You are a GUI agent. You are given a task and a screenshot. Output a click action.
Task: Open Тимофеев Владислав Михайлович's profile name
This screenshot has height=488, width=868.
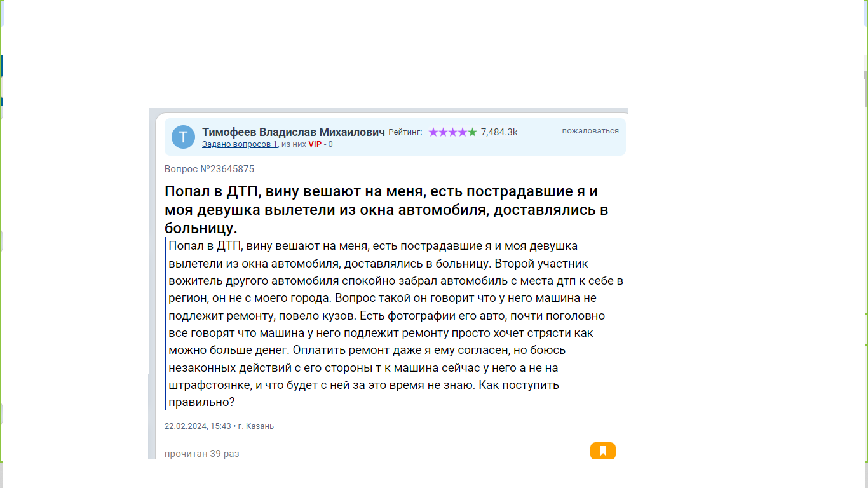(293, 132)
